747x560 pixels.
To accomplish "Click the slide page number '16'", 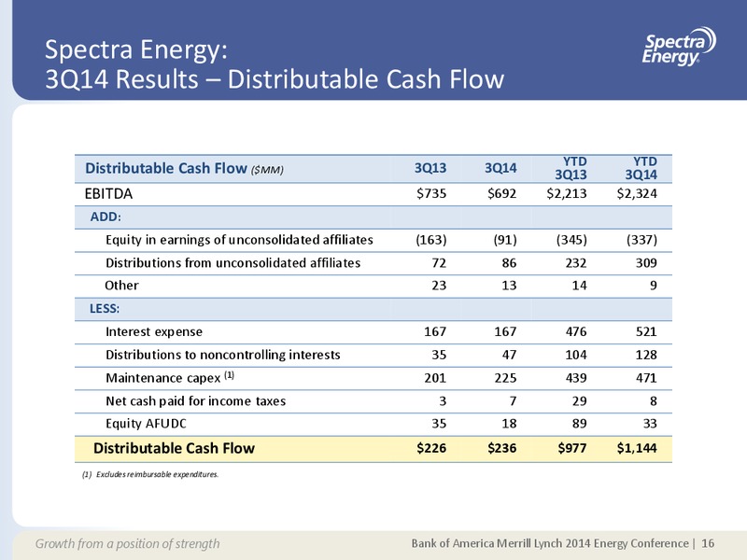I will (x=708, y=543).
